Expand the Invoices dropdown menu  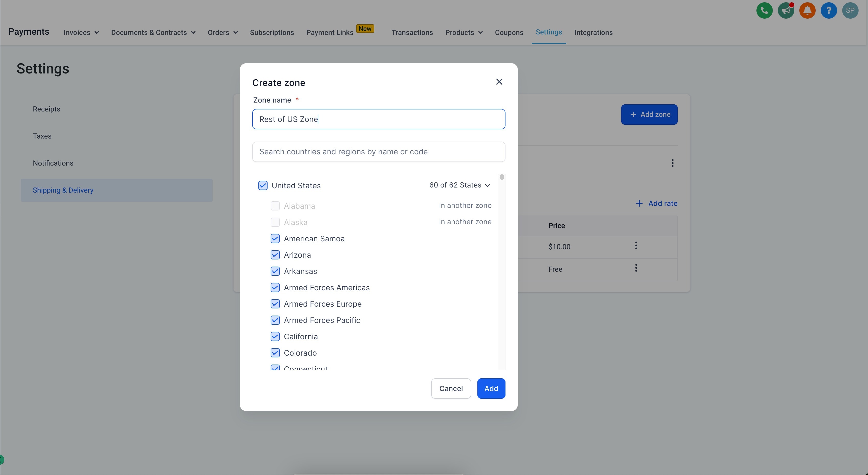tap(81, 33)
